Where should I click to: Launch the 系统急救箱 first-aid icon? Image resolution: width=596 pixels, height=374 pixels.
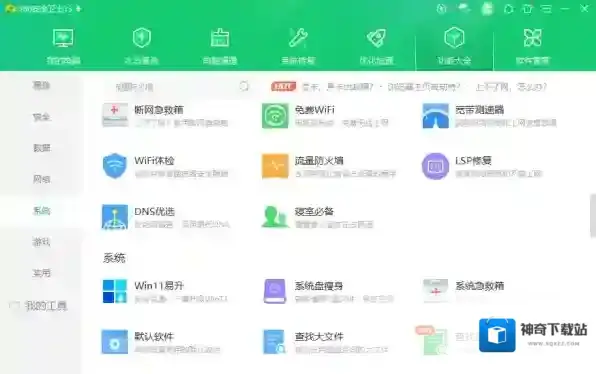pos(436,291)
